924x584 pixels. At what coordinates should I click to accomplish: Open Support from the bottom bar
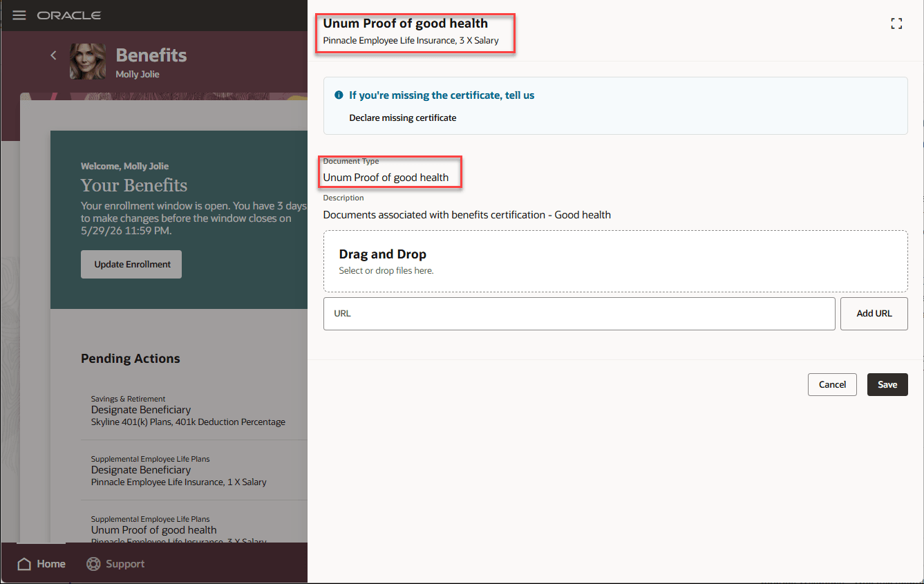[115, 564]
